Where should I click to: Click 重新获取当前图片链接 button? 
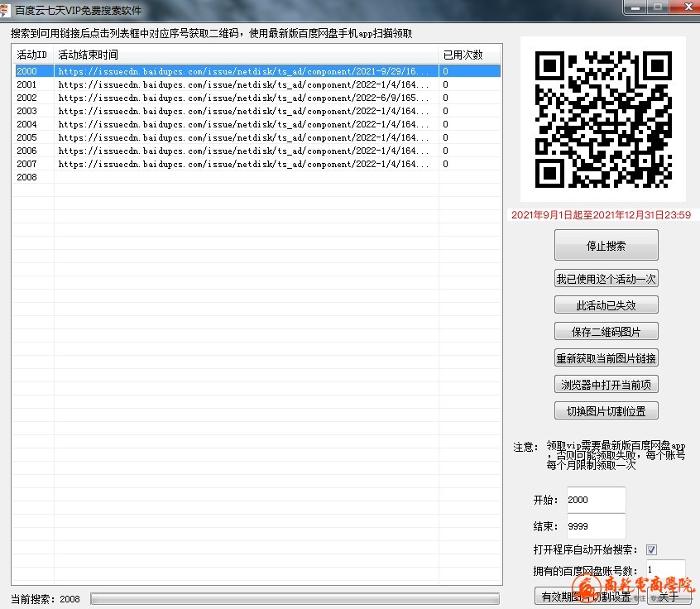606,358
